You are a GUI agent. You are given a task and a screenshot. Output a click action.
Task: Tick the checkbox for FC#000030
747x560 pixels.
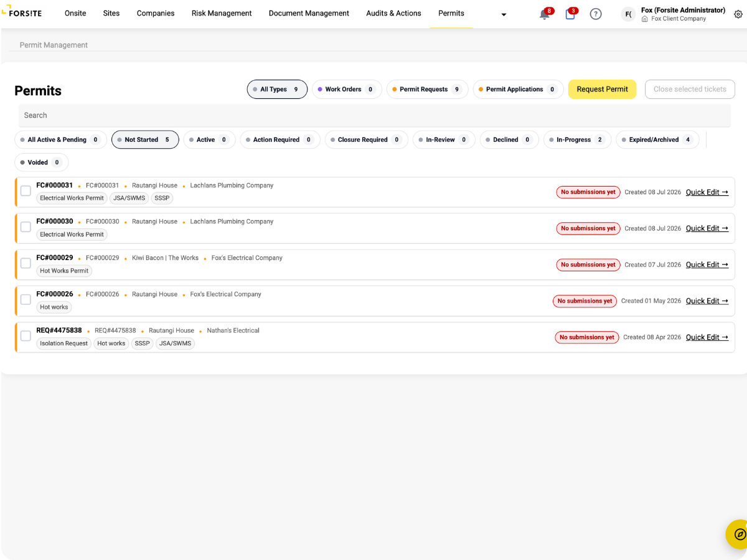point(26,227)
